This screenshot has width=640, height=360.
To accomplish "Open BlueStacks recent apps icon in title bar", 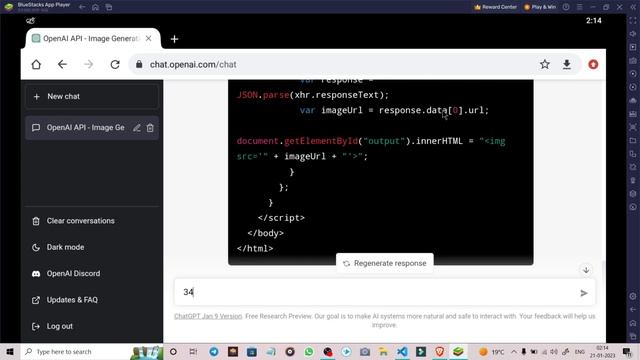I will coord(109,7).
